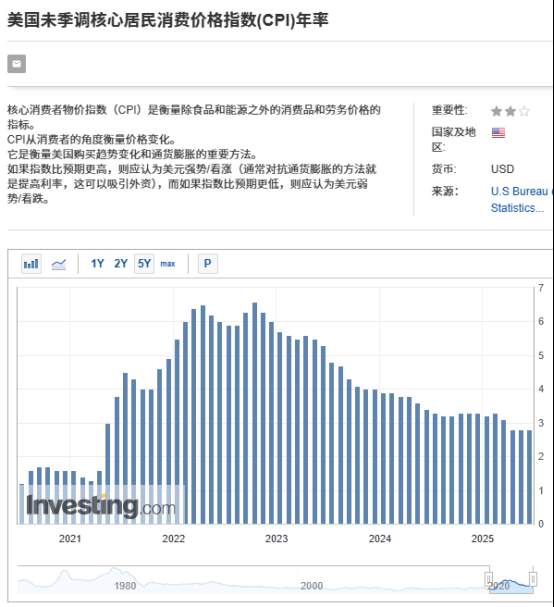Click the 2021 x-axis label
This screenshot has height=607, width=554.
click(70, 538)
